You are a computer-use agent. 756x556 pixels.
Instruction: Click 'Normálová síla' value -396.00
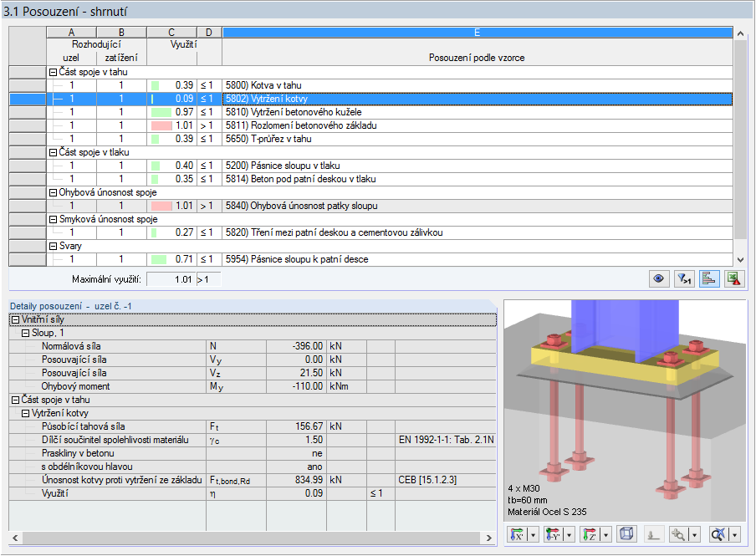297,346
